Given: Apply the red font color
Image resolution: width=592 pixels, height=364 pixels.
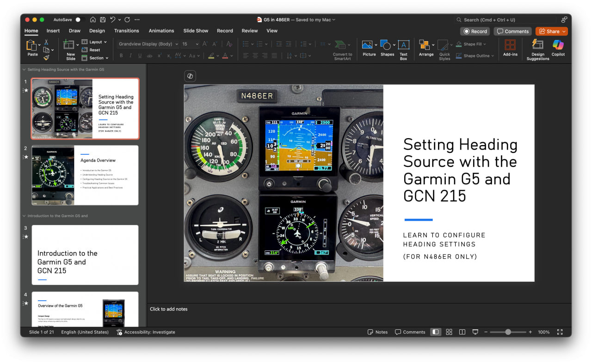Looking at the screenshot, I should [225, 55].
